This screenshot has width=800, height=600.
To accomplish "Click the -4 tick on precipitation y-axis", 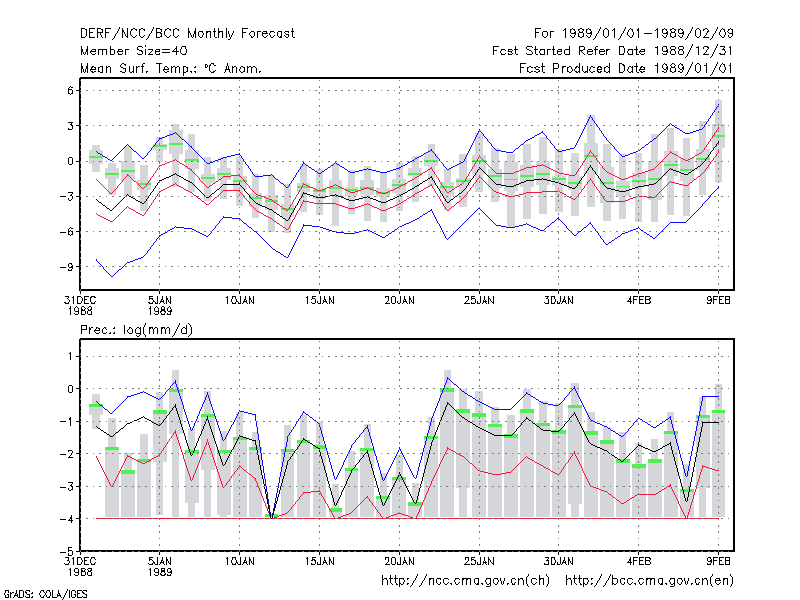I will (x=67, y=519).
